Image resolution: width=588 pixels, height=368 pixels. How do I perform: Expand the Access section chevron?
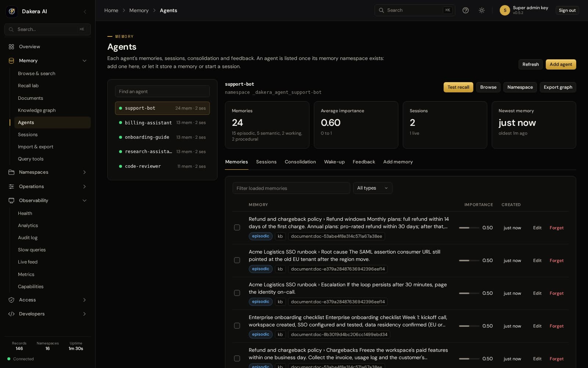85,300
